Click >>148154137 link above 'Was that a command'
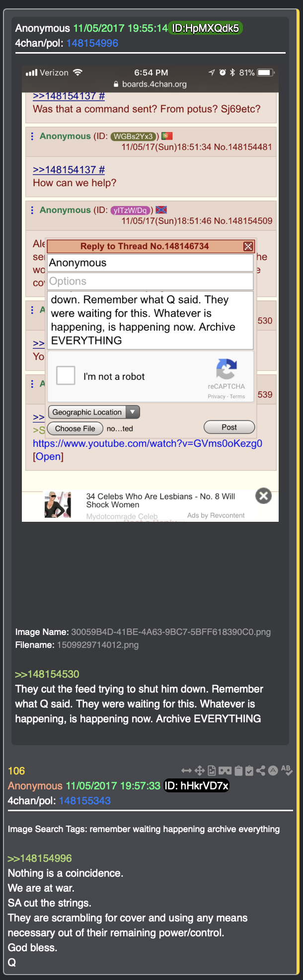 [69, 96]
